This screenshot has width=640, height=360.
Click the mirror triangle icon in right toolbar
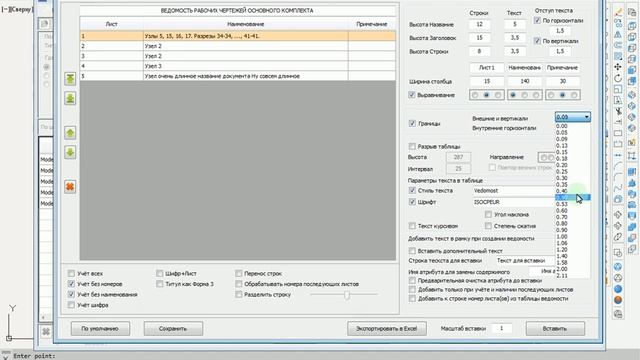click(x=618, y=34)
